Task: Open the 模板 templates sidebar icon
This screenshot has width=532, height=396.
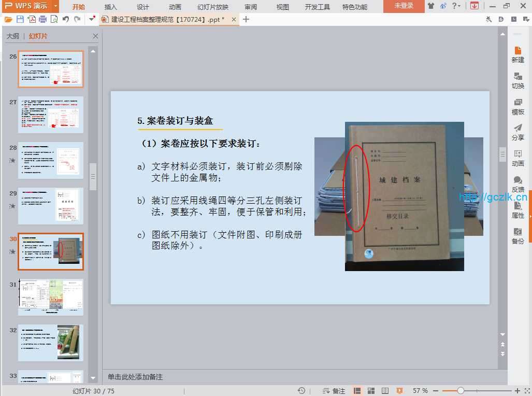Action: tap(517, 106)
